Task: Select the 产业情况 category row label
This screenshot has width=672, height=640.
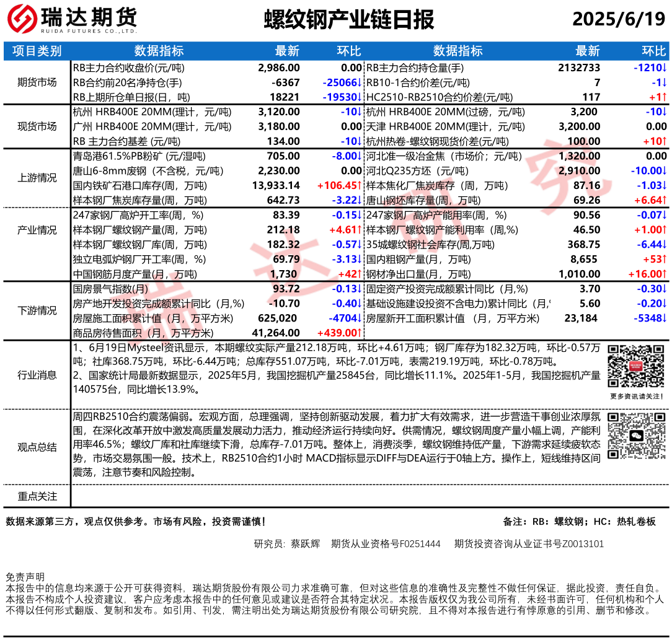Action: (x=37, y=230)
